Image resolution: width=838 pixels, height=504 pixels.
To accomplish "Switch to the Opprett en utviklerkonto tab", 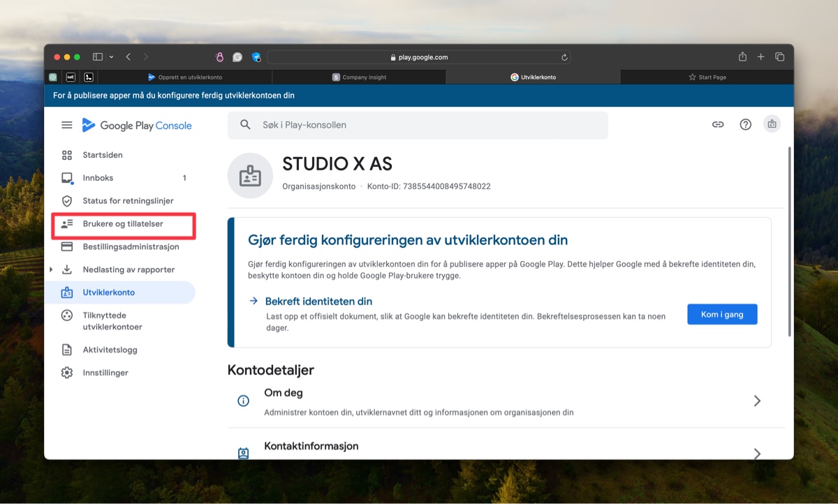I will point(185,77).
